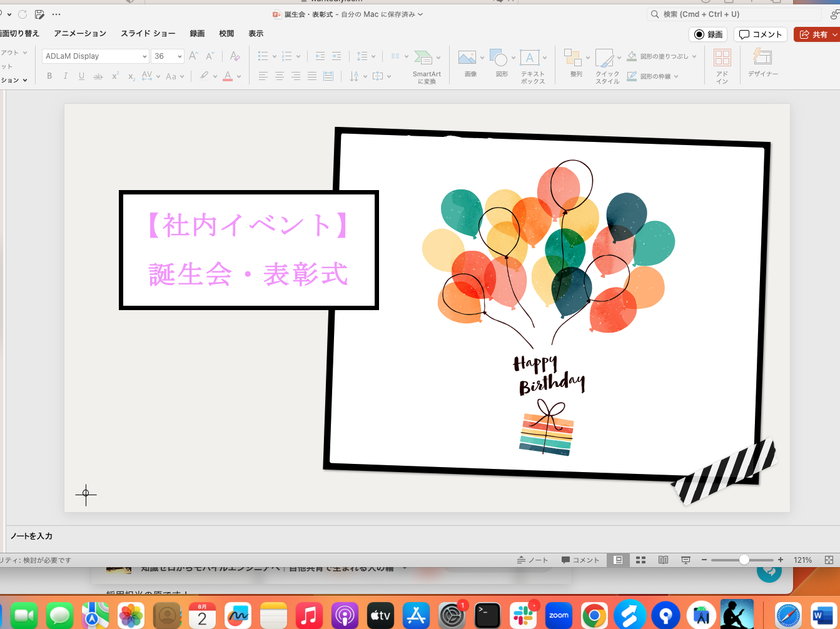Click zoom out minus button

(x=704, y=560)
